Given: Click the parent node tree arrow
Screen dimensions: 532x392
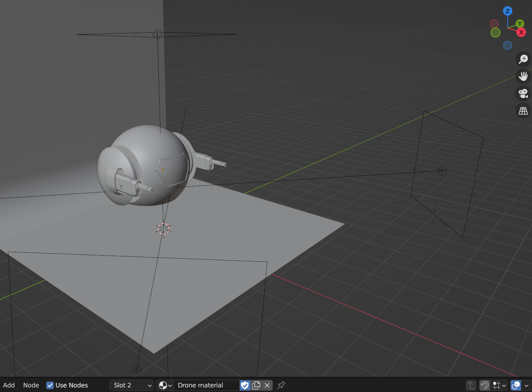Looking at the screenshot, I should point(471,385).
